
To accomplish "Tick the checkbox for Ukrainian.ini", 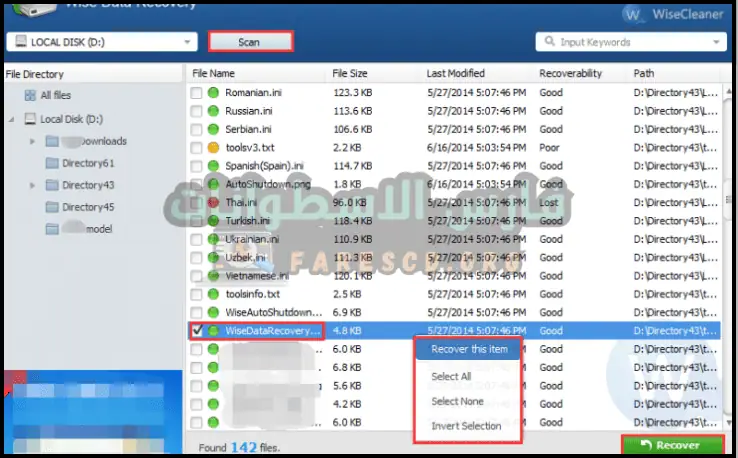I will [196, 240].
